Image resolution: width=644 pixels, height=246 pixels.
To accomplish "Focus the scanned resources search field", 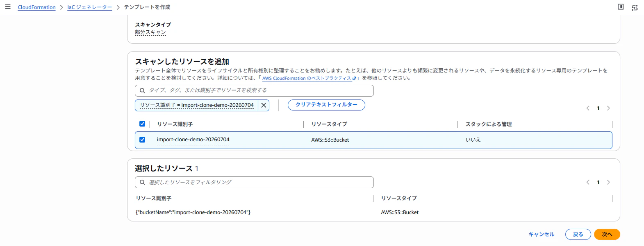I will [254, 90].
